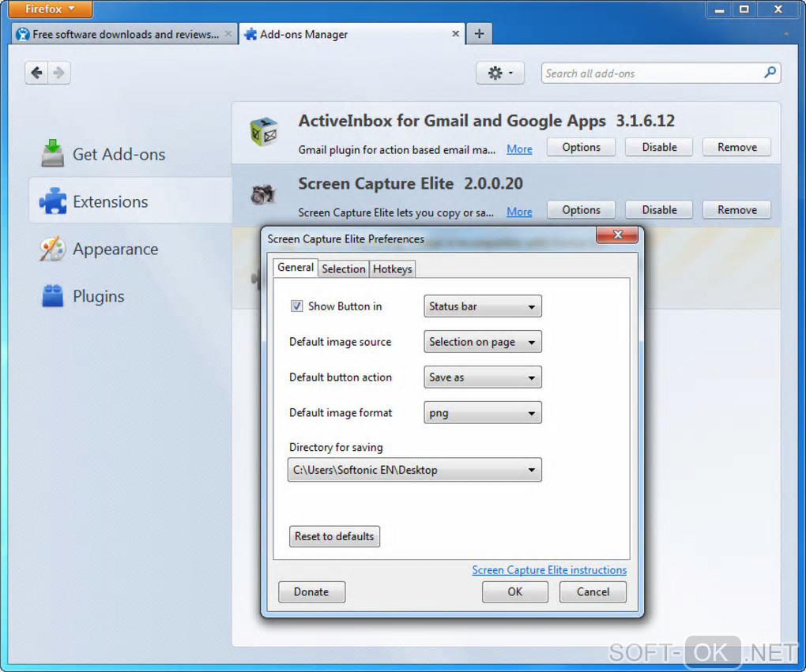Click Reset to defaults

tap(334, 536)
